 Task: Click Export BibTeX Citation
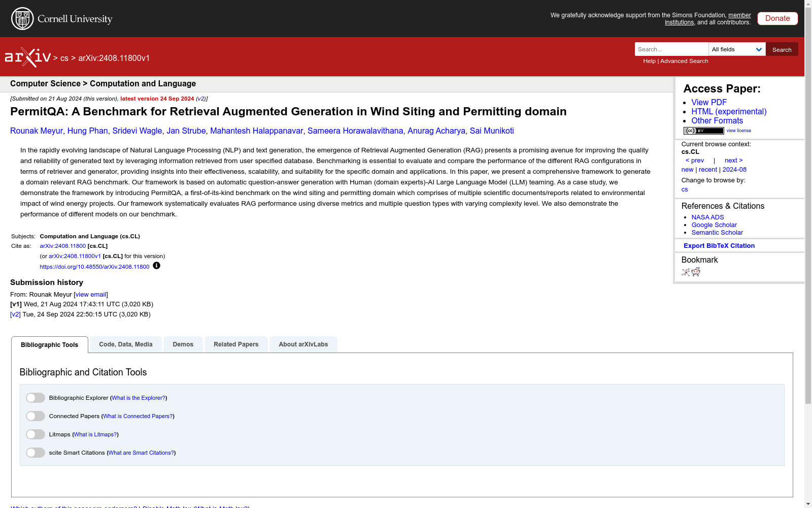pos(719,246)
